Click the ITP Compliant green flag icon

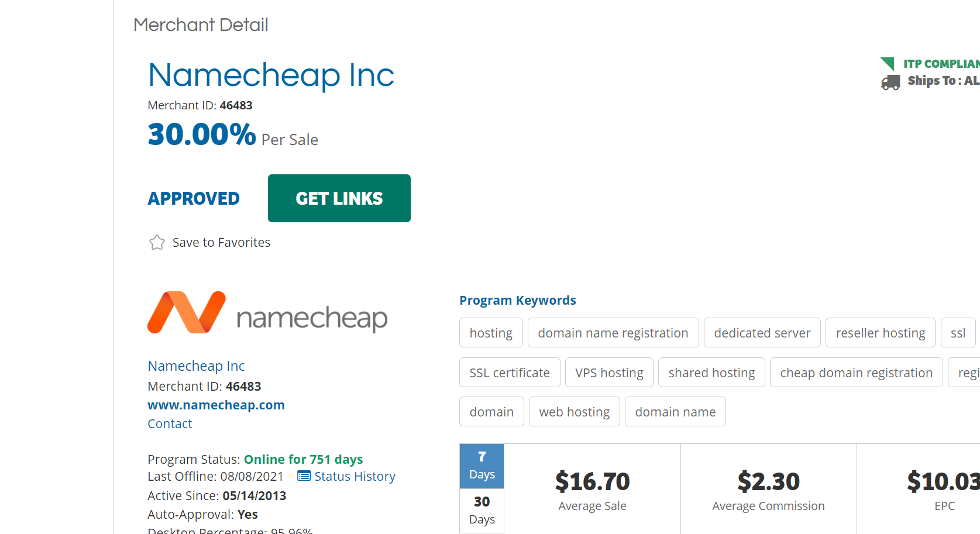888,63
